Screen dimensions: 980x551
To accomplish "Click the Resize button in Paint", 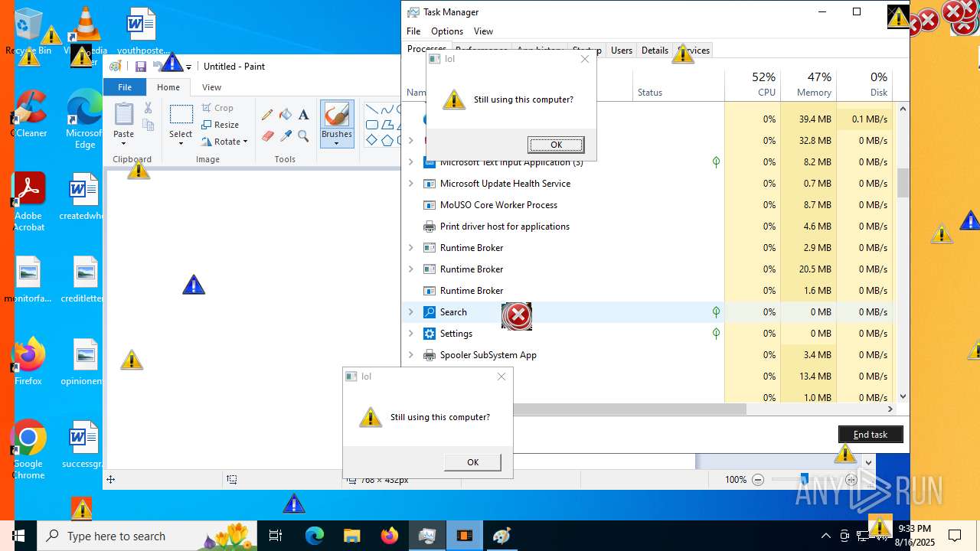I will 220,125.
